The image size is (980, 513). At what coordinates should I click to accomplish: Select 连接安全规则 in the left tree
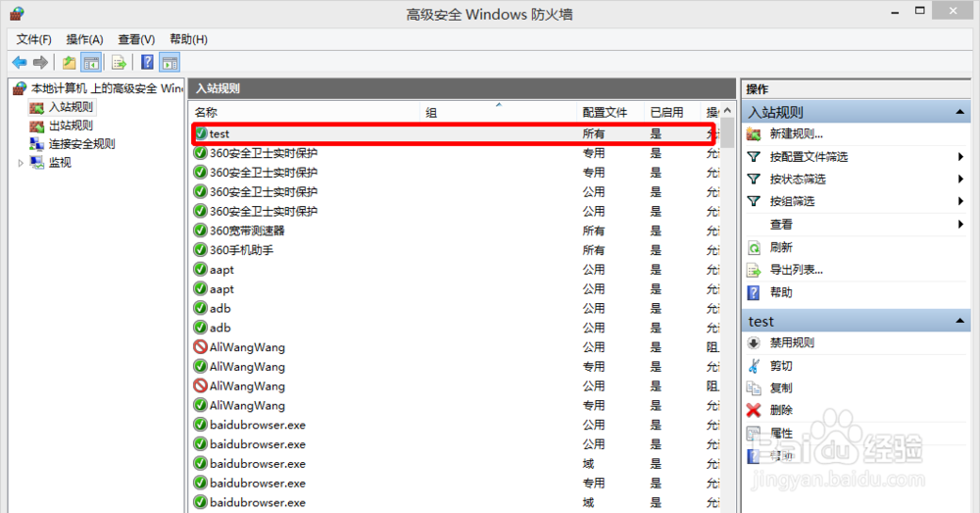pyautogui.click(x=82, y=144)
